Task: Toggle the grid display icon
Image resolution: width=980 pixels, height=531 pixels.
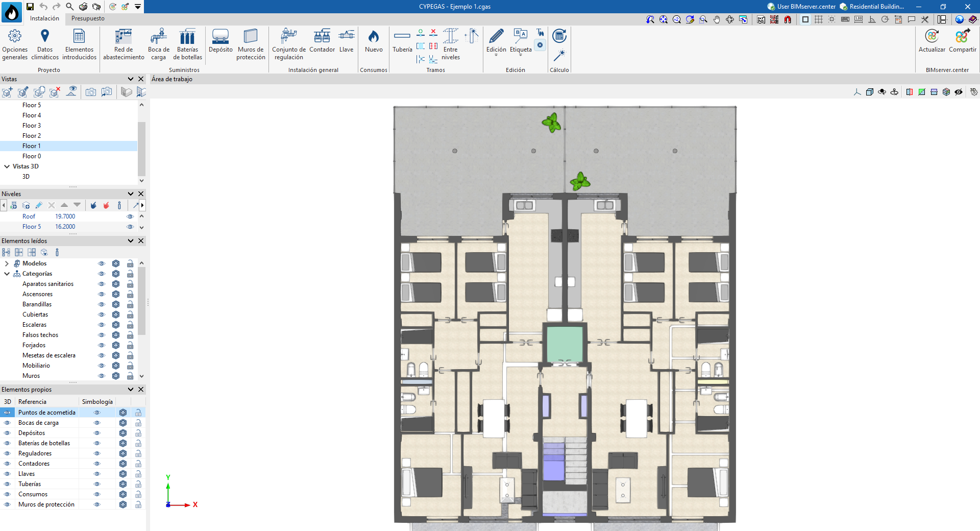Action: [x=819, y=19]
